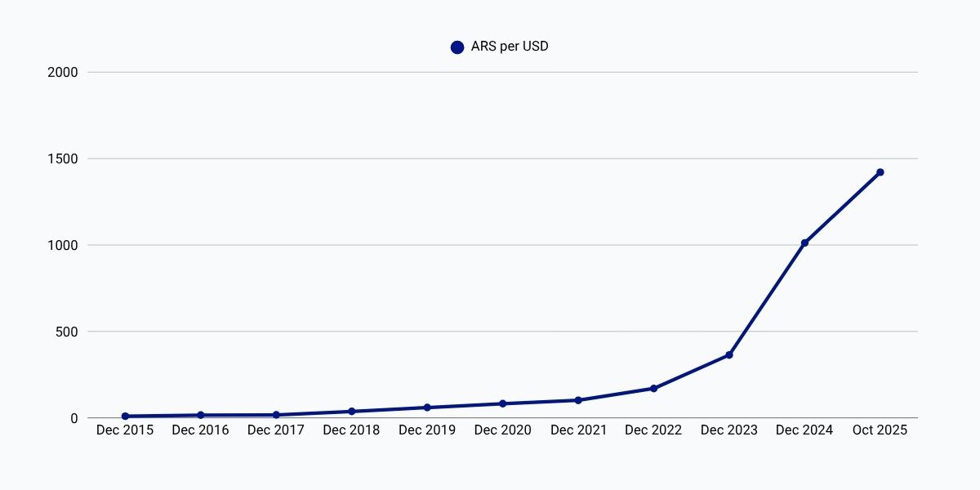Click the 2000 y-axis label
This screenshot has height=490, width=980.
click(63, 72)
